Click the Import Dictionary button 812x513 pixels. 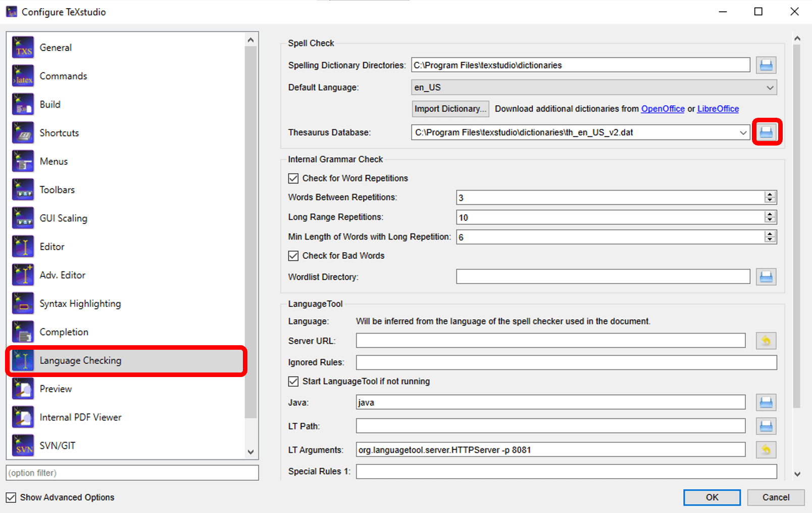(x=449, y=108)
